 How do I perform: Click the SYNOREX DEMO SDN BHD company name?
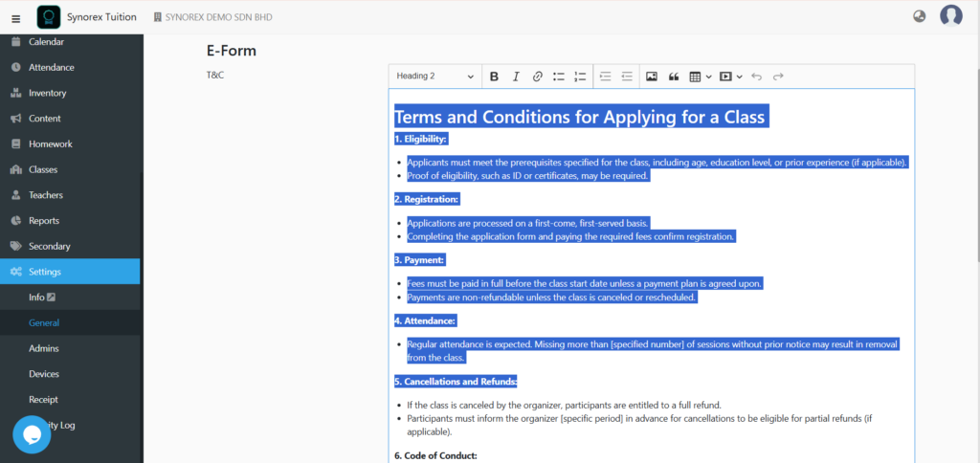[219, 17]
